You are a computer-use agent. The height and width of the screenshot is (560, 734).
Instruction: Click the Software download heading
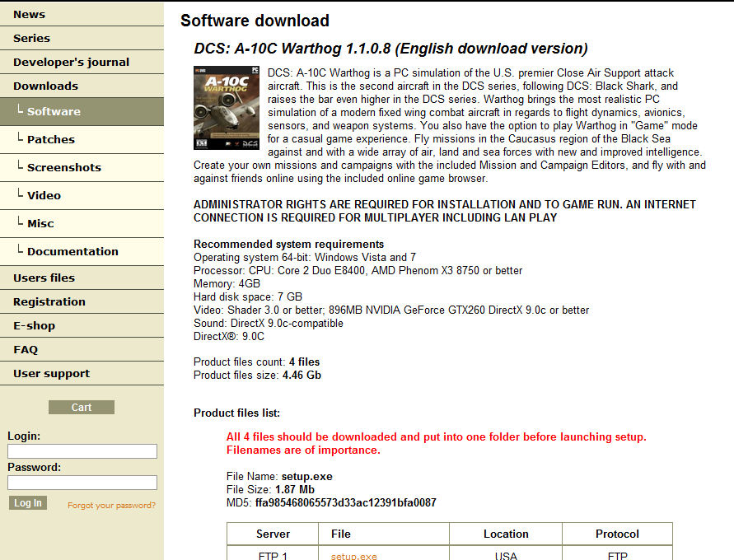pyautogui.click(x=255, y=21)
